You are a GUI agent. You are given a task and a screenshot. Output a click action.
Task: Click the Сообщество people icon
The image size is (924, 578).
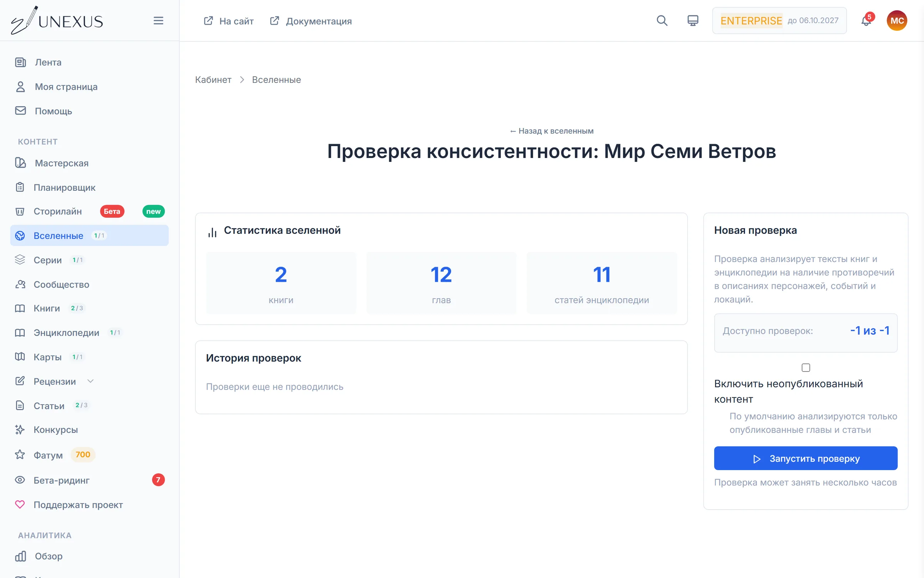point(20,284)
